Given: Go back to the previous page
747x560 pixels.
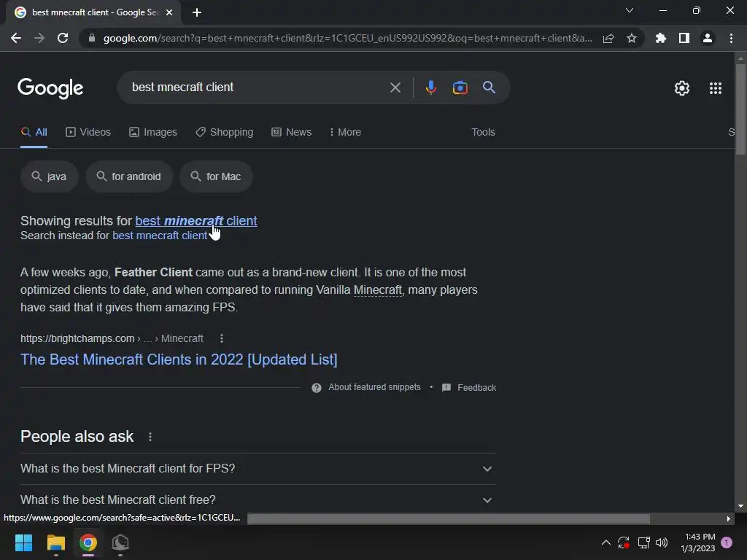Looking at the screenshot, I should point(16,38).
